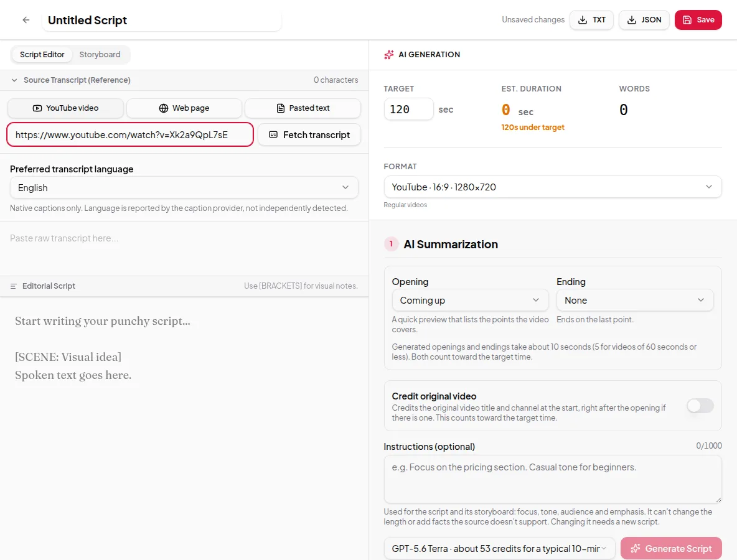Click the Editorial Script list icon
This screenshot has height=560, width=737.
[x=13, y=286]
